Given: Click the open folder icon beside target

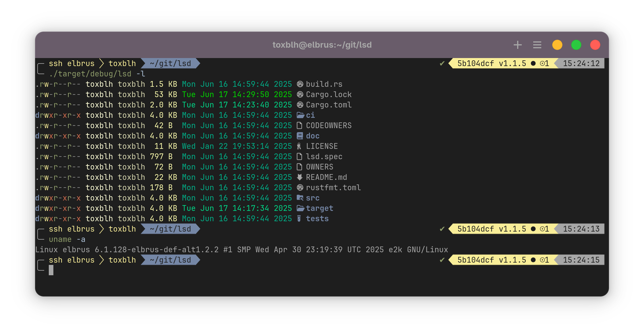Looking at the screenshot, I should [300, 208].
